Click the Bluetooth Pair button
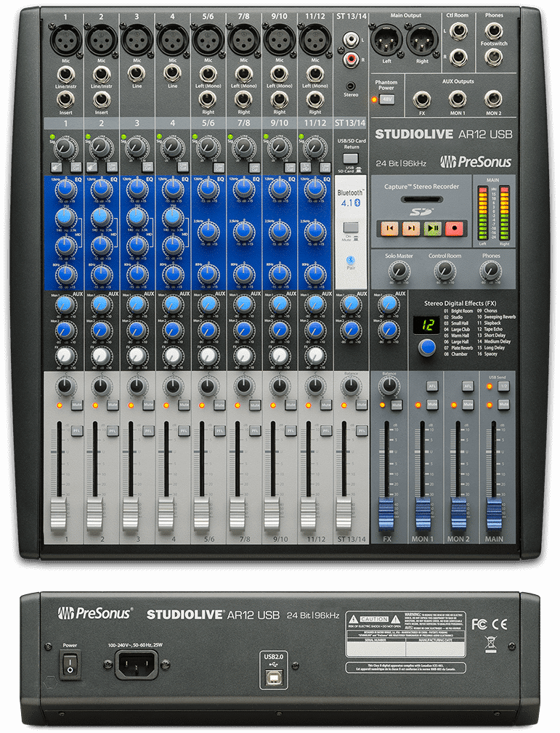This screenshot has height=733, width=560. click(x=351, y=261)
